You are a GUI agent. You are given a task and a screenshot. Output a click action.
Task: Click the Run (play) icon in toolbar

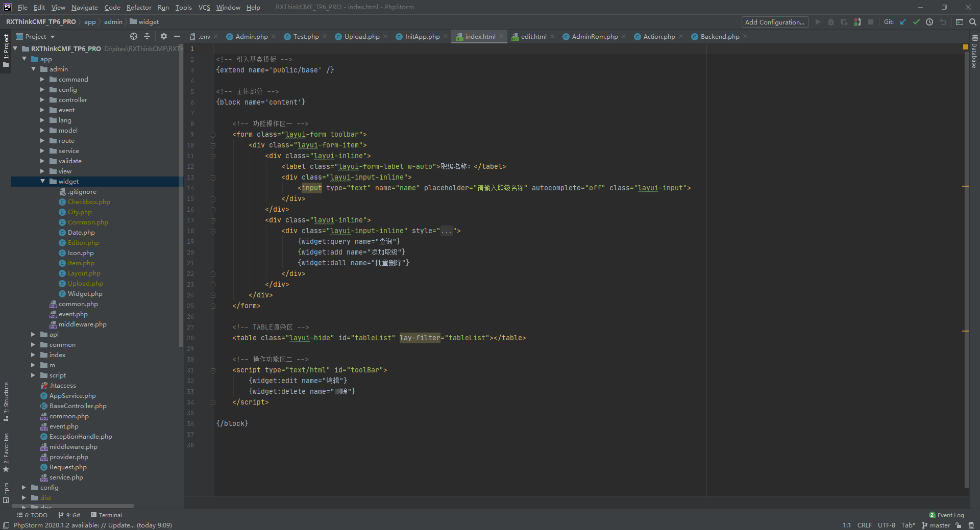tap(818, 22)
